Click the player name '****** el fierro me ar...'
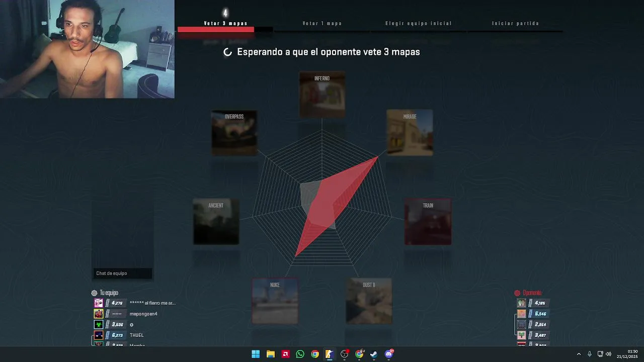Viewport: 644px width, 362px height. tap(152, 303)
